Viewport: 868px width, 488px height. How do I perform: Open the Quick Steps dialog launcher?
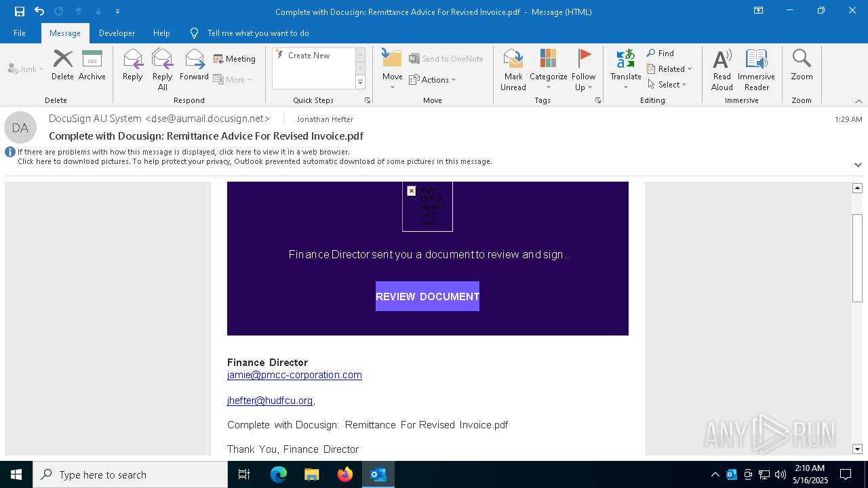pos(368,100)
